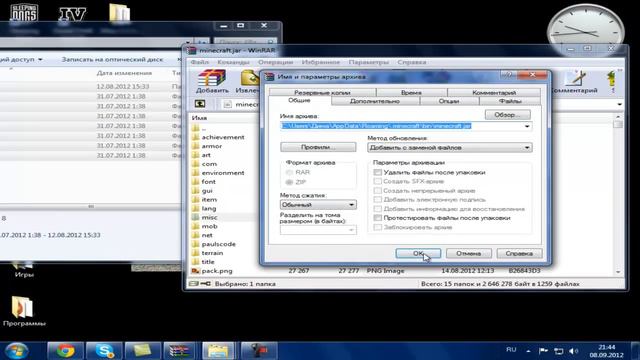The height and width of the screenshot is (360, 640).
Task: Switch to the 'Комментарий' tab
Action: [x=494, y=93]
